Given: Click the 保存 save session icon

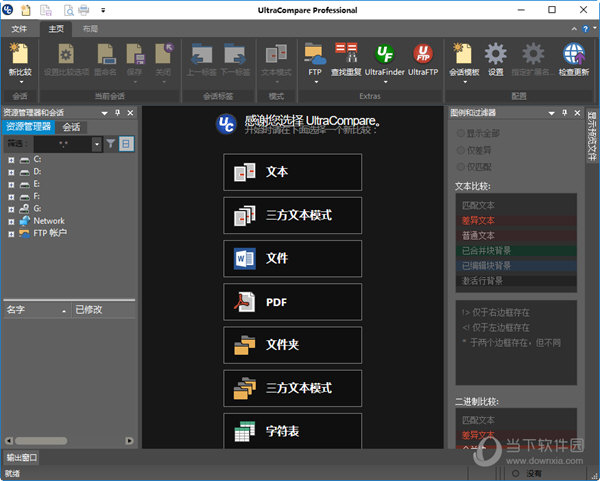Looking at the screenshot, I should (135, 54).
